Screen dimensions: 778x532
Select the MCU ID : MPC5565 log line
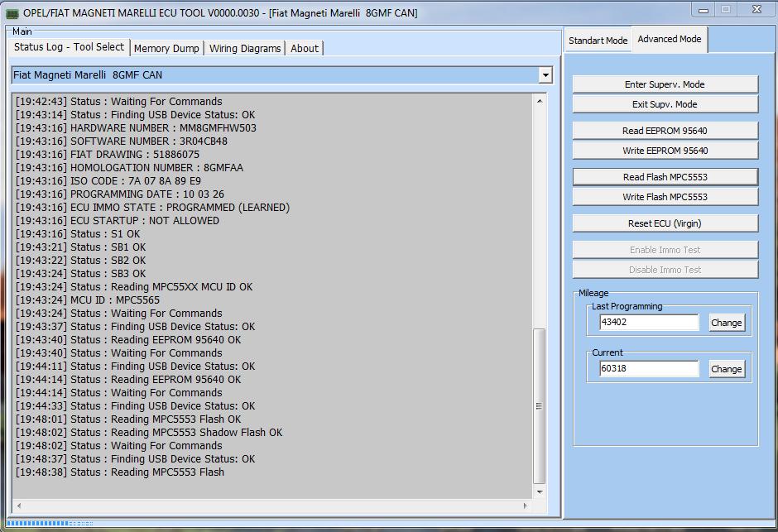point(88,300)
